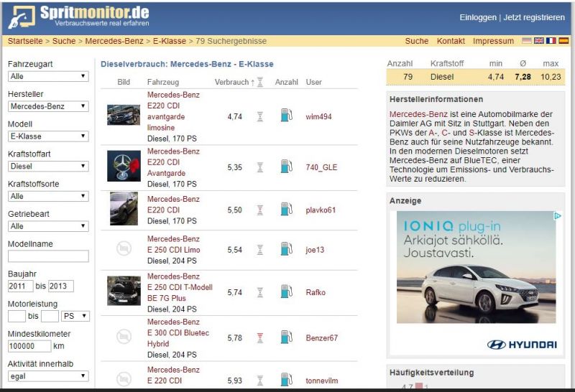Click the Spritmonitor.de logo
Viewport: 575px width, 392px height.
[78, 17]
